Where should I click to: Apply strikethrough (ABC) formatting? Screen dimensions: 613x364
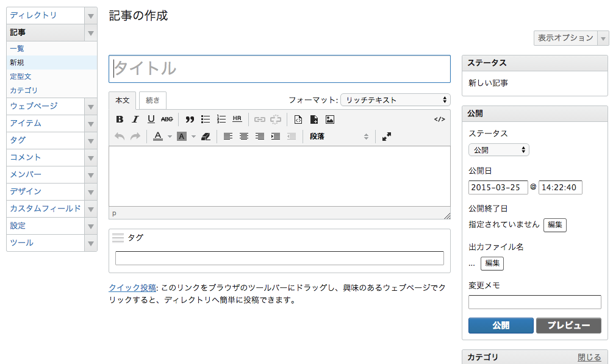click(167, 120)
